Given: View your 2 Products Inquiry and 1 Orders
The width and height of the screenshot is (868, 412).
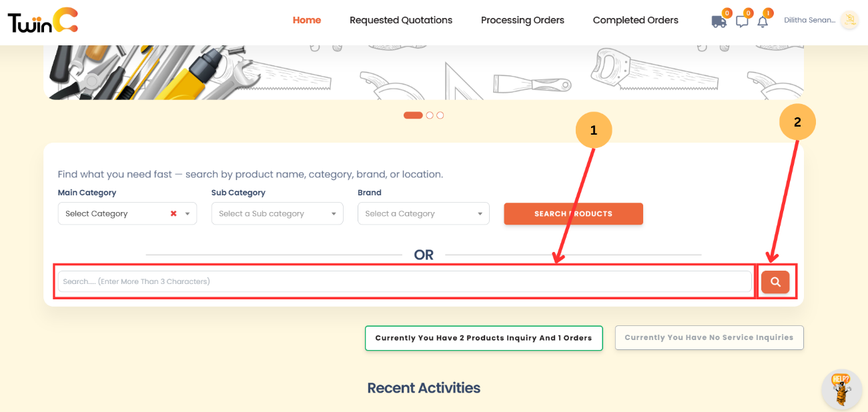Looking at the screenshot, I should tap(483, 338).
